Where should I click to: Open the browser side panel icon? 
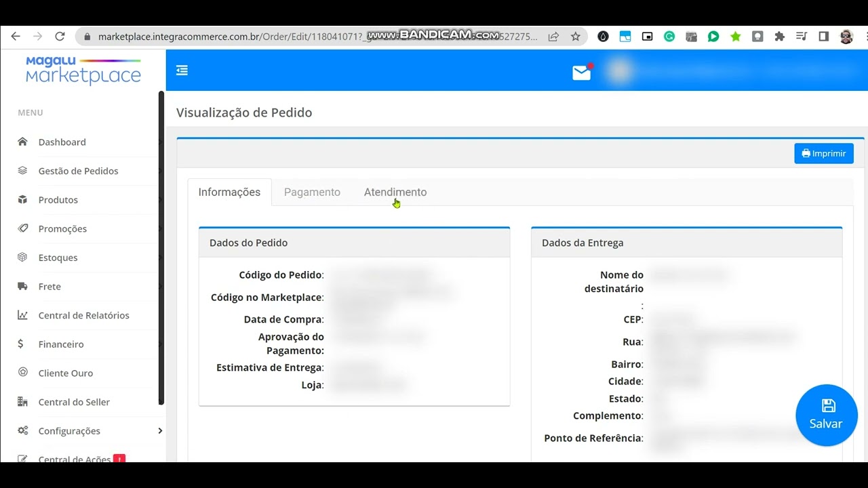point(824,37)
